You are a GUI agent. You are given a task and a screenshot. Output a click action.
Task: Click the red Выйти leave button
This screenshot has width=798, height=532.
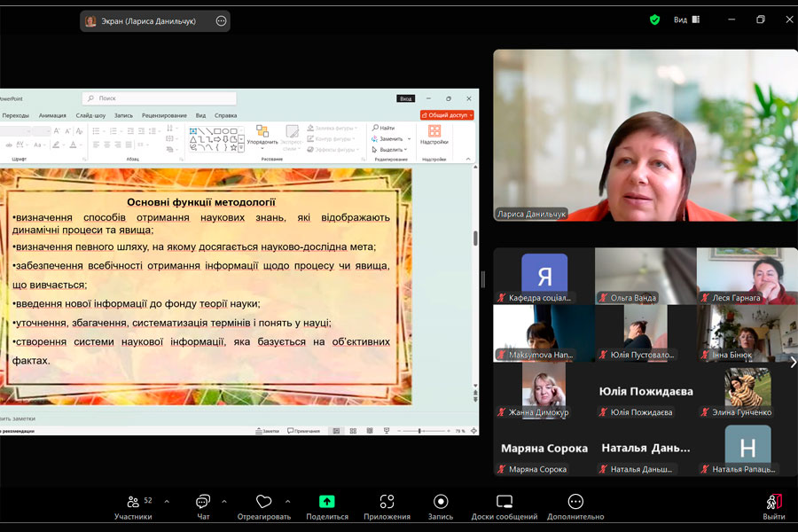click(x=773, y=504)
